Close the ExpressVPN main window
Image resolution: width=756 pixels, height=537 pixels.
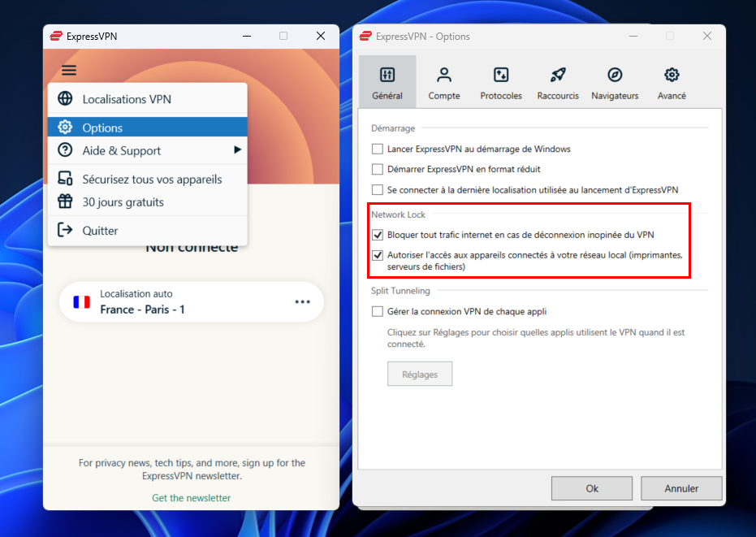pyautogui.click(x=321, y=37)
